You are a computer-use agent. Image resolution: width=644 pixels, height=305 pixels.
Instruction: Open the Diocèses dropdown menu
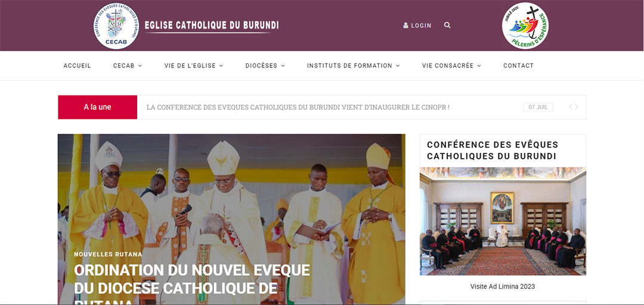(x=265, y=66)
